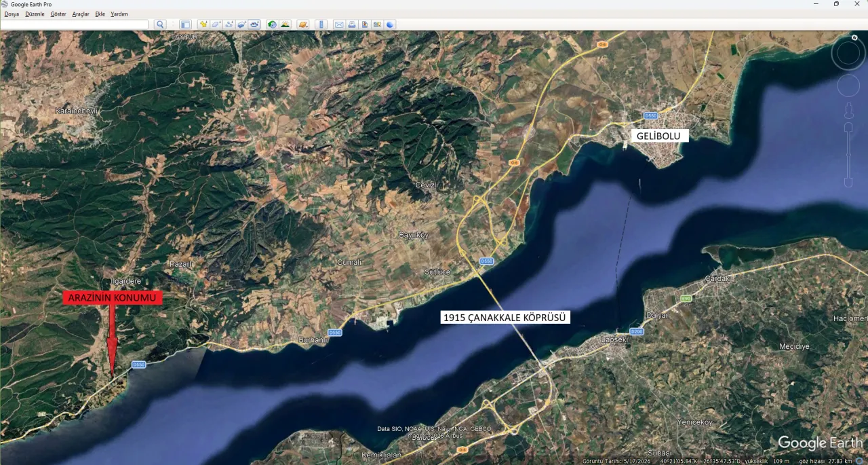Click the Bayırköy place label
Image resolution: width=868 pixels, height=465 pixels.
tap(414, 235)
